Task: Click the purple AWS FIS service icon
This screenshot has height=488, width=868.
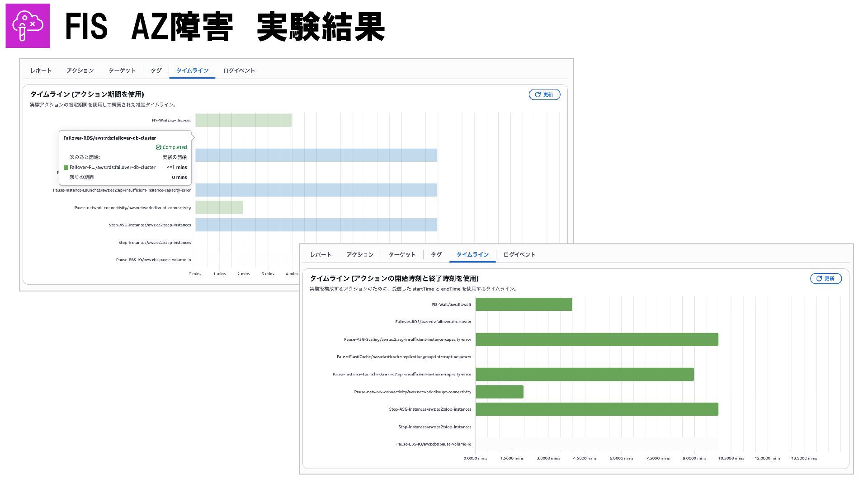Action: point(28,26)
